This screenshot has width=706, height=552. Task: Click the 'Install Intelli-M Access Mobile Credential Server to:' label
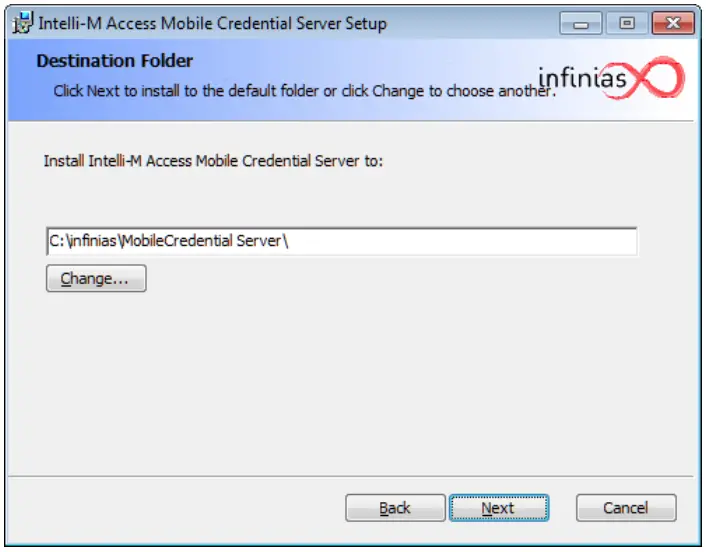click(213, 161)
